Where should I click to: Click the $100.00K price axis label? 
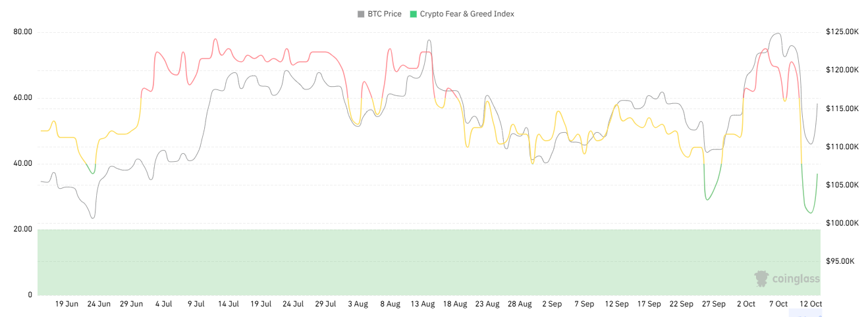842,224
